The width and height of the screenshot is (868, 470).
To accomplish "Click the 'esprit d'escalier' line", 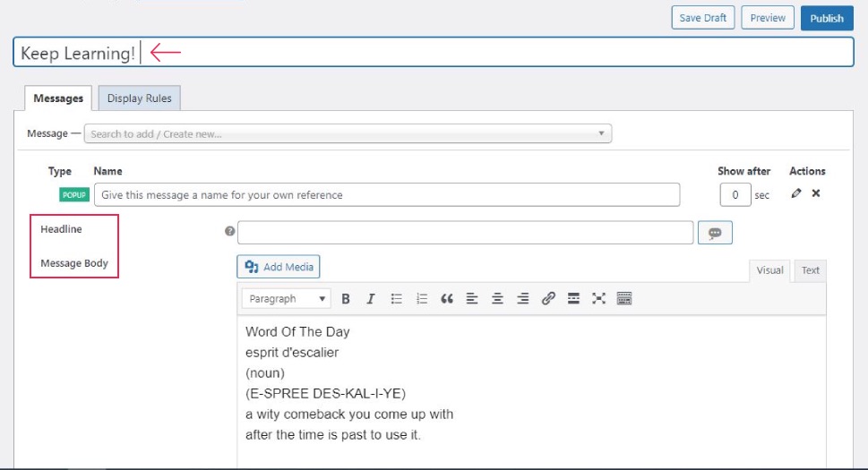I will point(292,352).
